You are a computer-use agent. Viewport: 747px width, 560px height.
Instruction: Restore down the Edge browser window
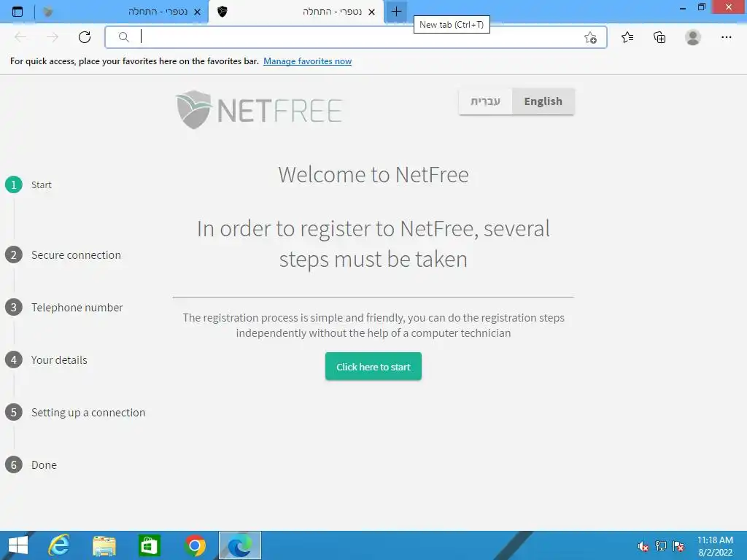(x=701, y=7)
